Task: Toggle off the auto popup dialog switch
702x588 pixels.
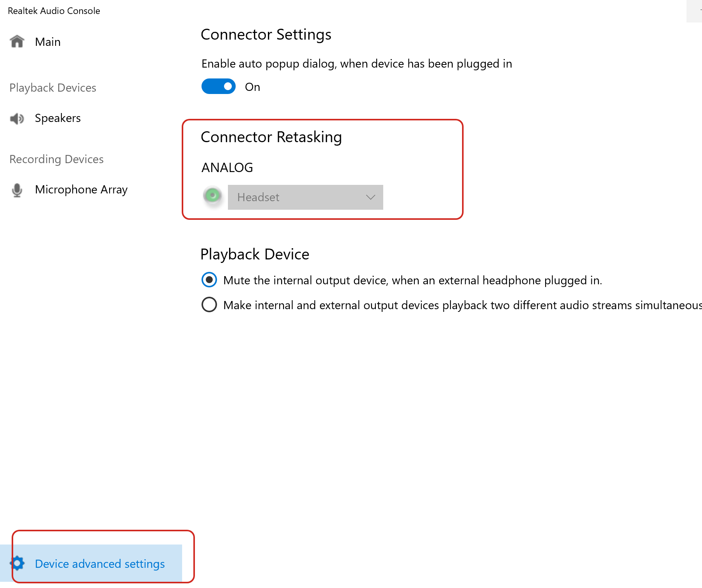Action: pyautogui.click(x=219, y=86)
